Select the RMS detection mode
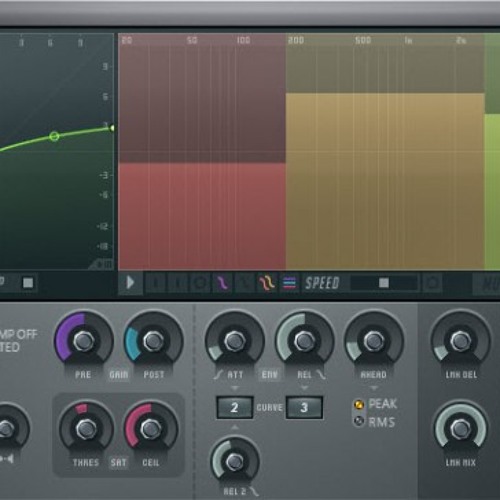 click(359, 422)
